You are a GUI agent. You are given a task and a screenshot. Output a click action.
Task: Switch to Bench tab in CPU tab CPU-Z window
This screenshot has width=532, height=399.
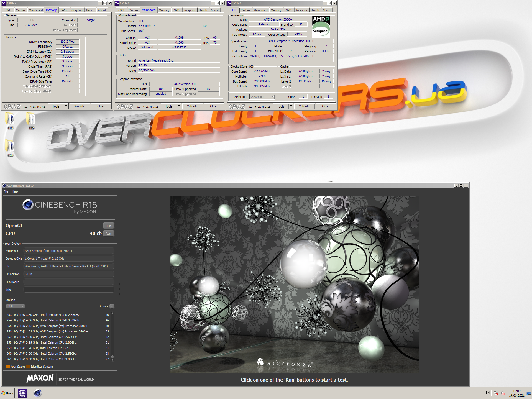click(315, 10)
